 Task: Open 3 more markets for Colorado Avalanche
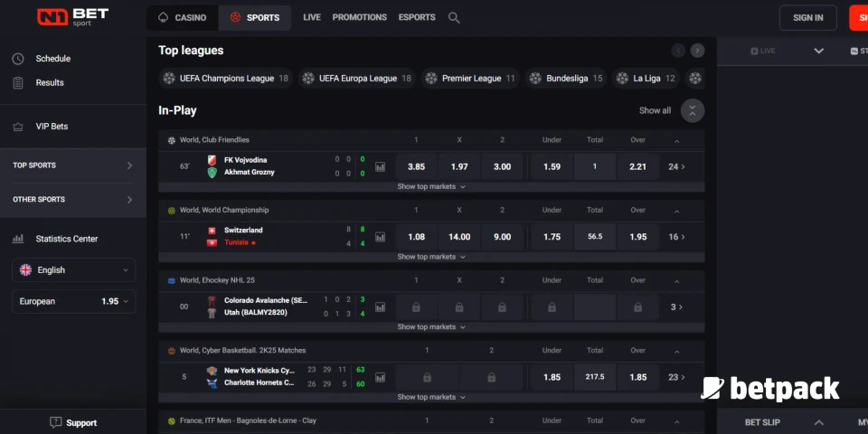point(676,307)
